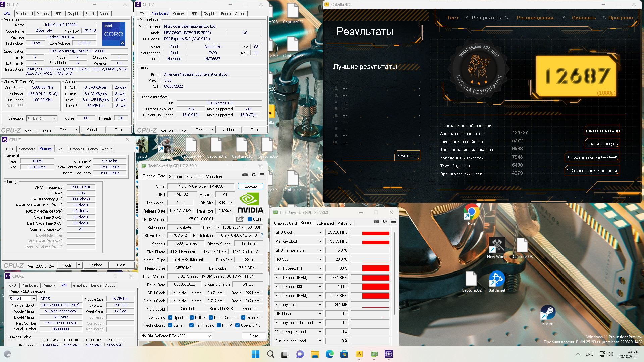
Task: Open the Hot Spot sensor dropdown
Action: [x=320, y=259]
